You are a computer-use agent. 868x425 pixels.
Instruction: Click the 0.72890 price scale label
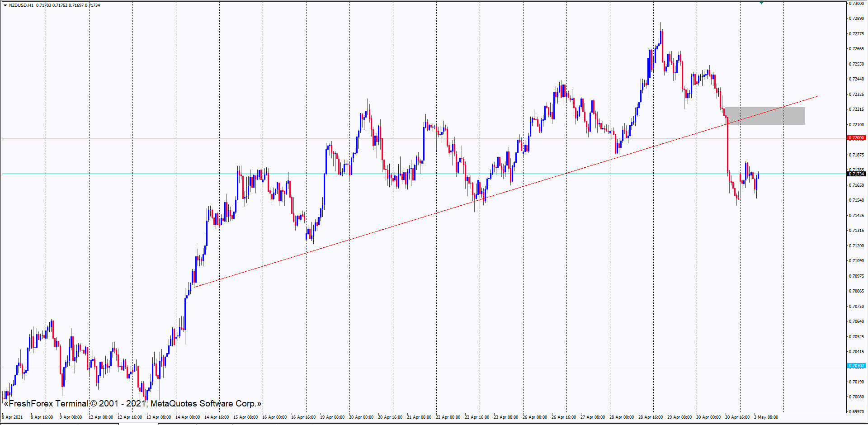tap(857, 19)
